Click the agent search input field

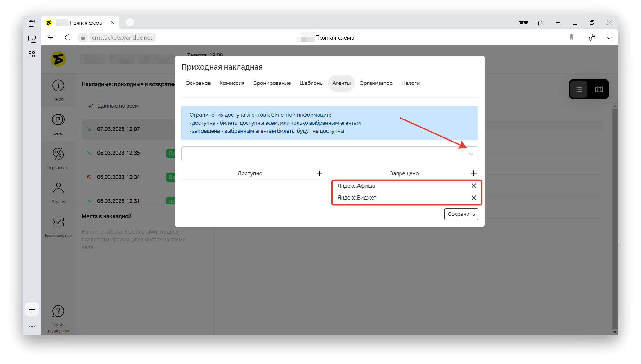click(323, 154)
